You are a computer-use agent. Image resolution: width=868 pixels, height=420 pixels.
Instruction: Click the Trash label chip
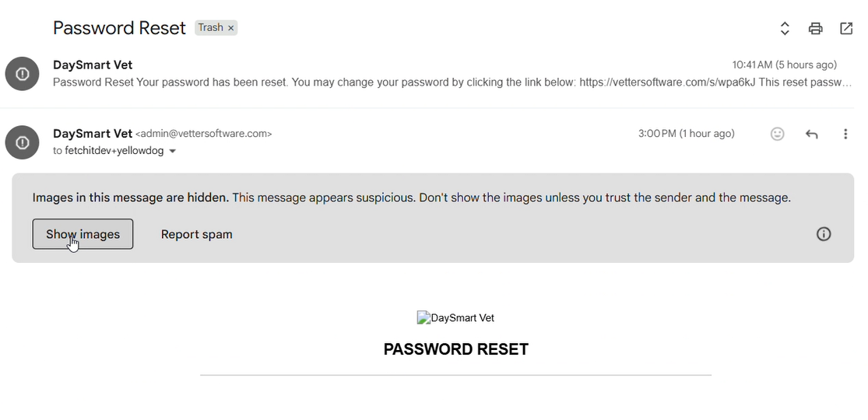click(210, 28)
